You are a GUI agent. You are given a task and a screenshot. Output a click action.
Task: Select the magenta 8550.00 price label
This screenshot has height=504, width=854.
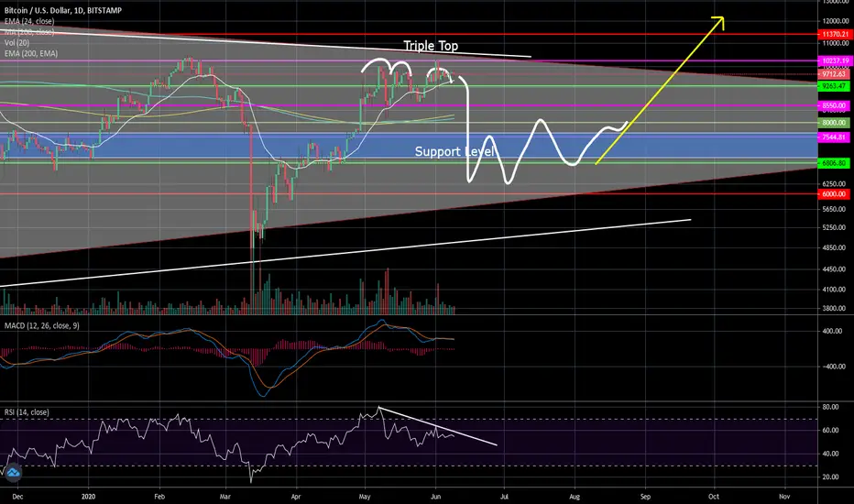[834, 105]
